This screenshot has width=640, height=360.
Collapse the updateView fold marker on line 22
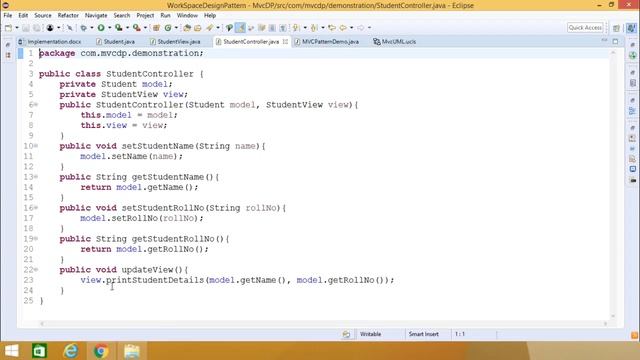pyautogui.click(x=36, y=270)
